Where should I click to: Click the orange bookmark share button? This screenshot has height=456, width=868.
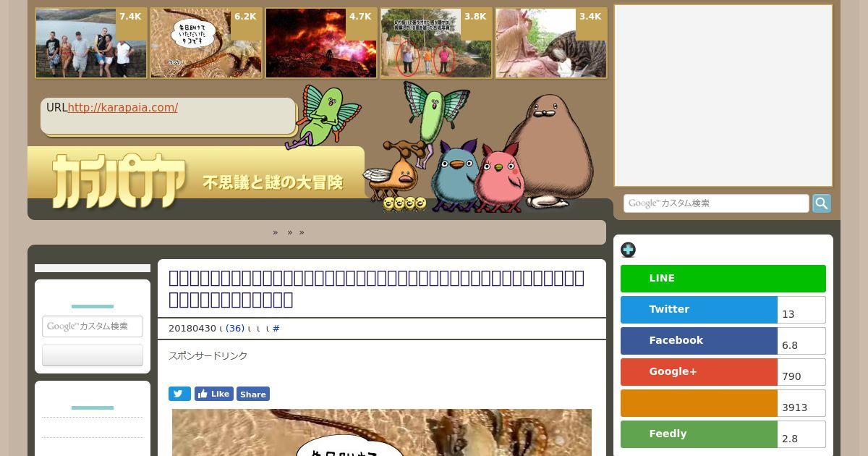click(x=699, y=403)
